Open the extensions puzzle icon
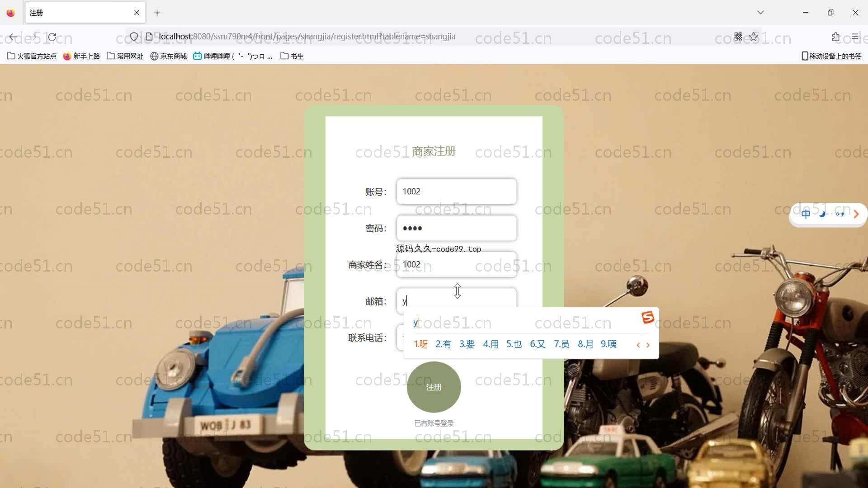868x488 pixels. coord(835,37)
